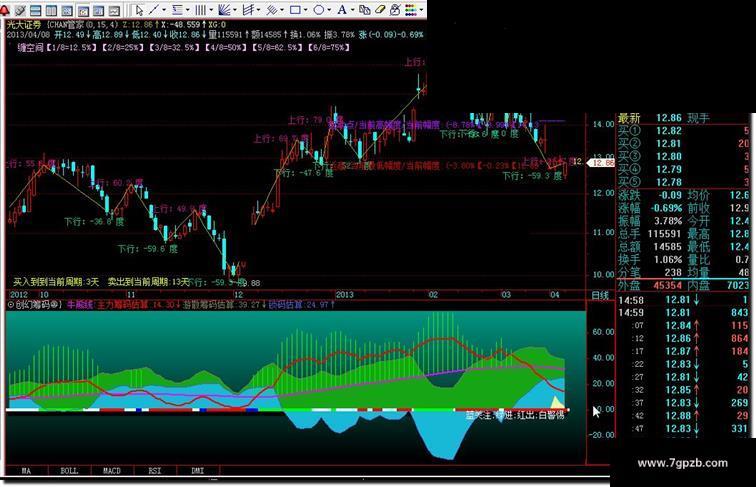Click the lock drawings icon

pos(395,10)
